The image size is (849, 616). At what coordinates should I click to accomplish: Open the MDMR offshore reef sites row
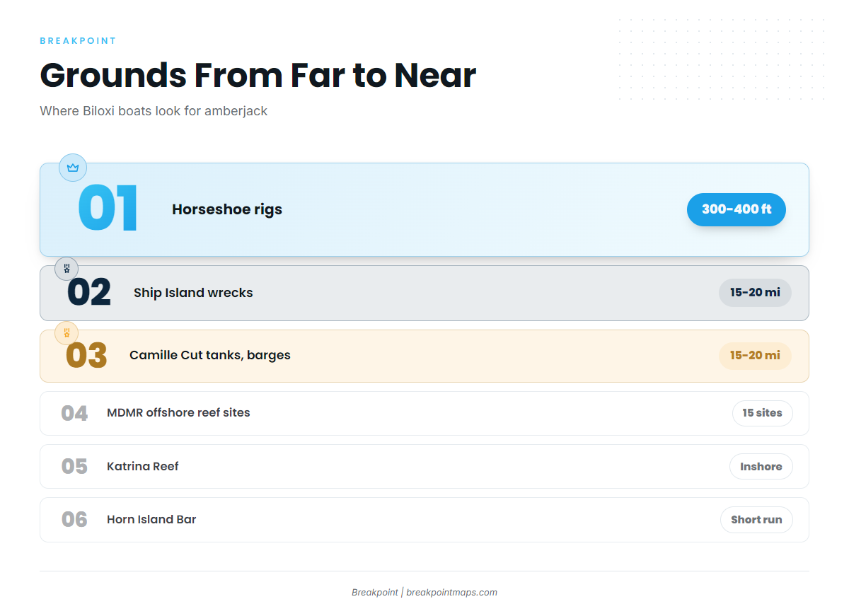pyautogui.click(x=424, y=413)
